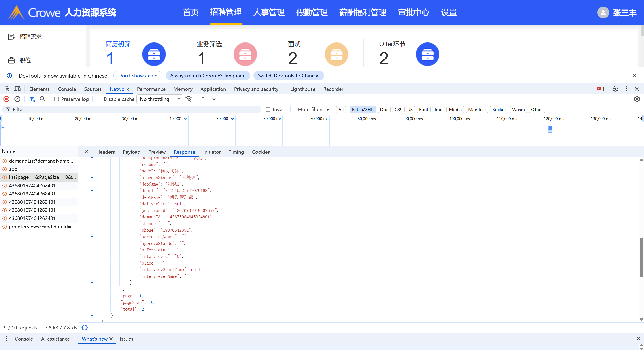The width and height of the screenshot is (644, 350).
Task: Tick the Invert filter checkbox
Action: click(268, 110)
